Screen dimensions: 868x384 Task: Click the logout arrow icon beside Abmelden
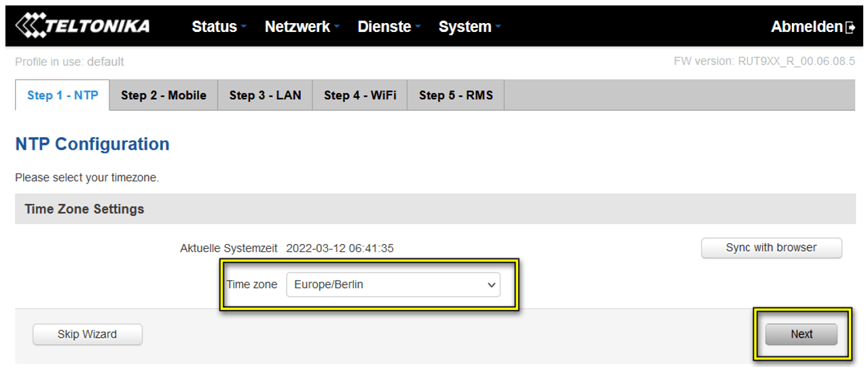tap(850, 28)
